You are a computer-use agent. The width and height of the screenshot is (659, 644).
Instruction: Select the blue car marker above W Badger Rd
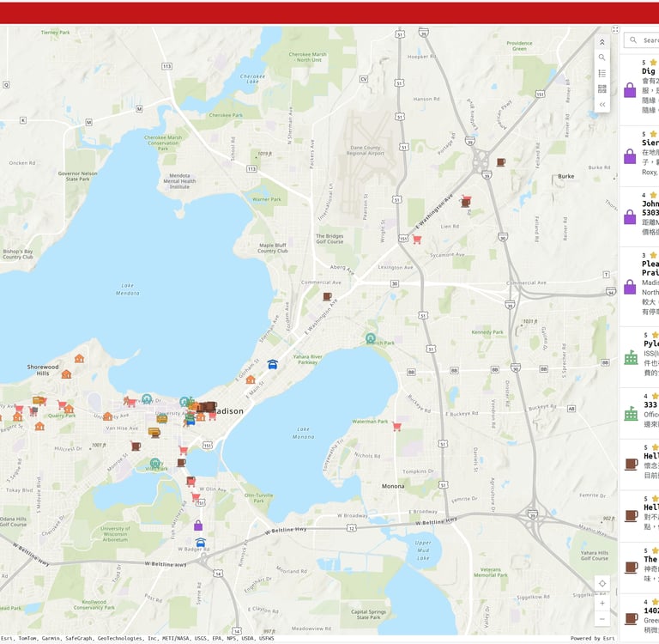pyautogui.click(x=201, y=543)
